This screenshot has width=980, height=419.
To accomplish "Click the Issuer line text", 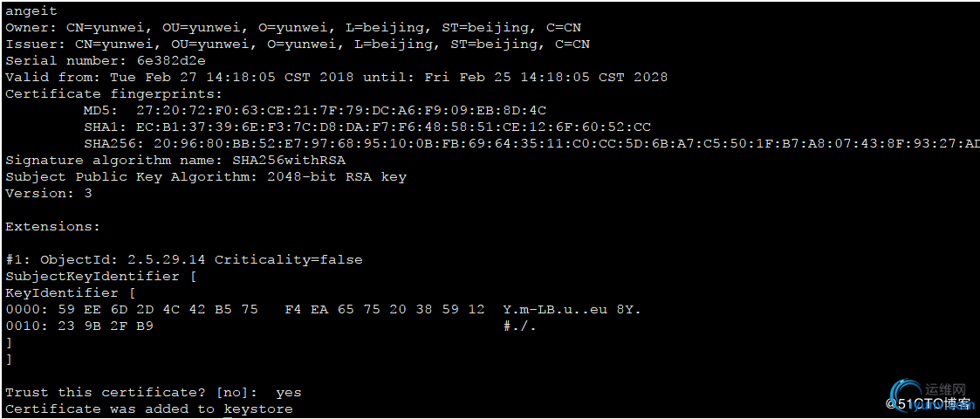I will click(298, 45).
